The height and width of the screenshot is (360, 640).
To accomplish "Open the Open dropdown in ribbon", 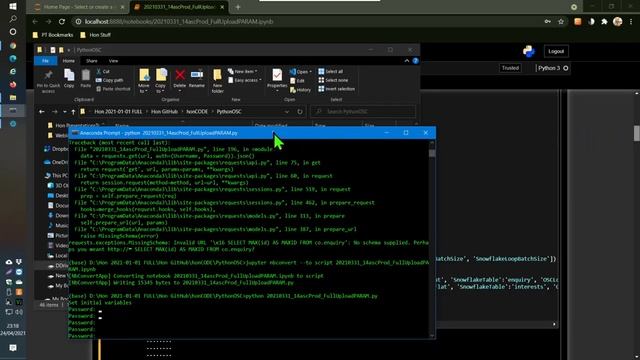I will [301, 72].
